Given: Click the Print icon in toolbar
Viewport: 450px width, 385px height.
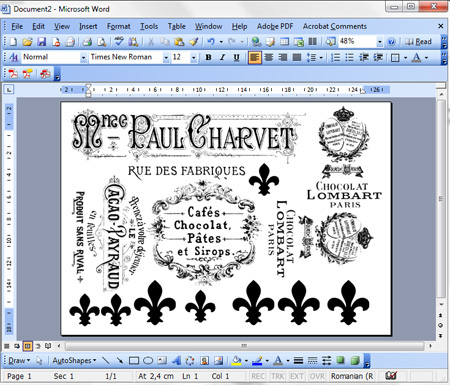Looking at the screenshot, I should [87, 42].
